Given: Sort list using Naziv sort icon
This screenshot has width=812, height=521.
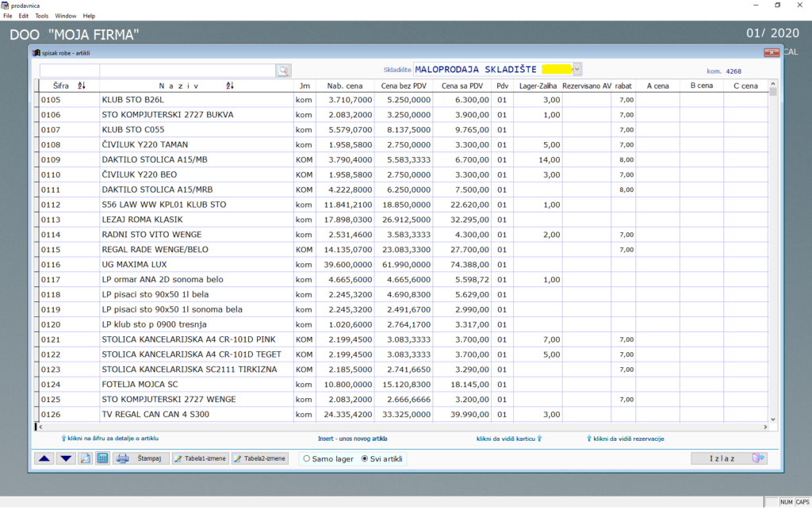Looking at the screenshot, I should click(x=229, y=86).
